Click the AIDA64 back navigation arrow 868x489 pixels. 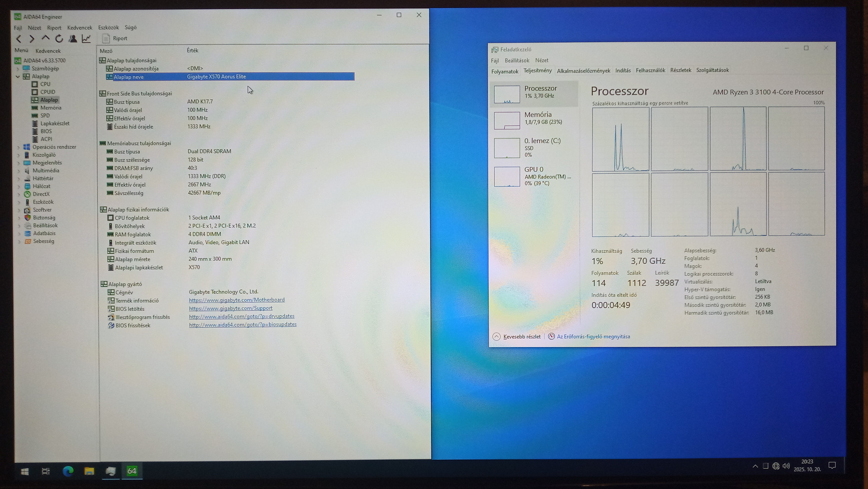point(19,39)
